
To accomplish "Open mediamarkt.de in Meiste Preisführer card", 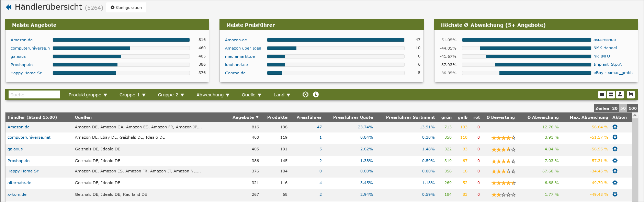I will (x=240, y=56).
